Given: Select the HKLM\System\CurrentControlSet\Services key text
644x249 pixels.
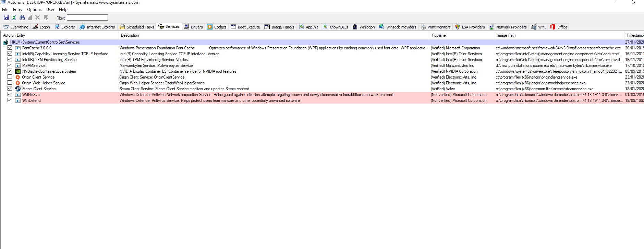Looking at the screenshot, I should (x=45, y=42).
